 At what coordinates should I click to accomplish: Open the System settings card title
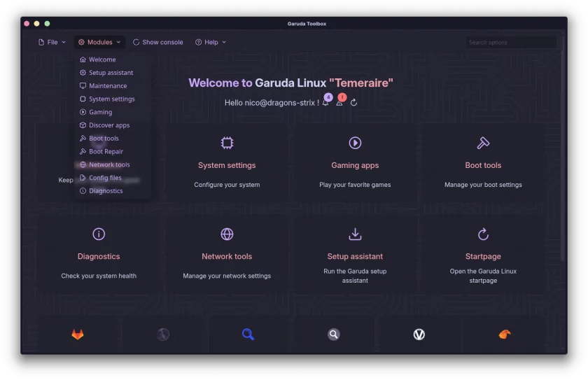(x=227, y=165)
